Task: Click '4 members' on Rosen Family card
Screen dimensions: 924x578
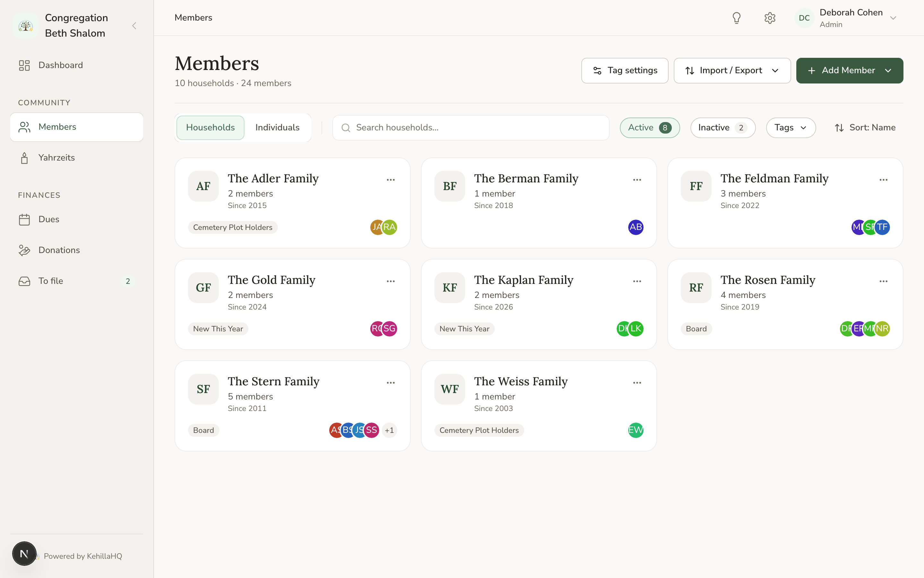Action: pos(743,295)
